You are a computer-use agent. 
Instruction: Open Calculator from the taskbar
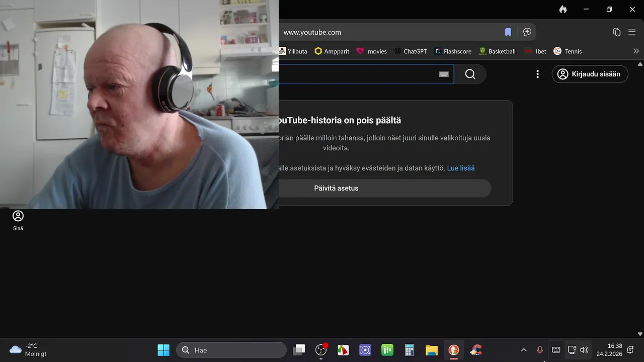click(410, 350)
